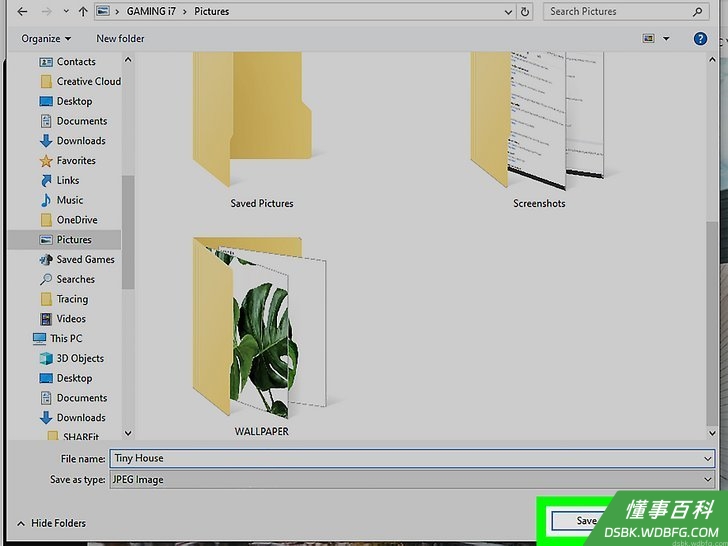Collapse the pane with Hide Folders
The image size is (728, 546).
tap(52, 523)
